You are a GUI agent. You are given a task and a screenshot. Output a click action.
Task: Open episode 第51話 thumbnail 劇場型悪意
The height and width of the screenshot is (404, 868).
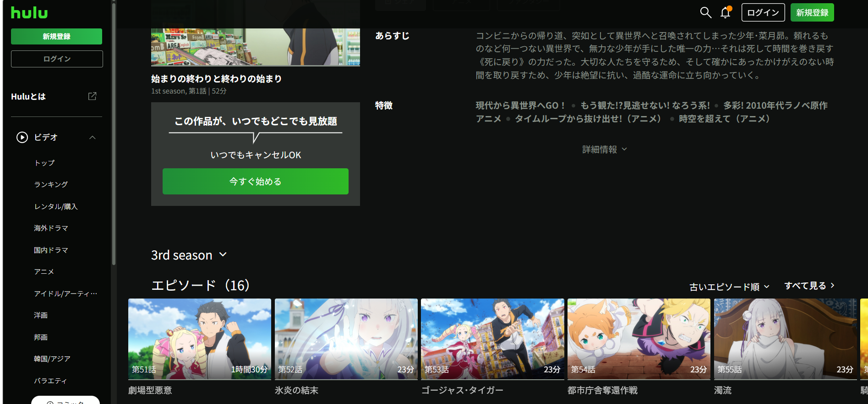tap(200, 339)
